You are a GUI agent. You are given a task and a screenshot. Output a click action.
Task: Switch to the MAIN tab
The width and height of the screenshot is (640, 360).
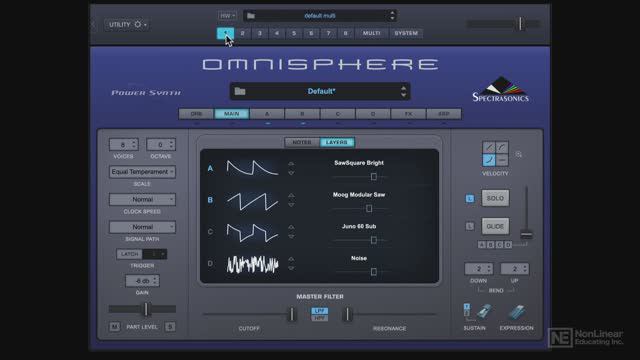tap(231, 114)
